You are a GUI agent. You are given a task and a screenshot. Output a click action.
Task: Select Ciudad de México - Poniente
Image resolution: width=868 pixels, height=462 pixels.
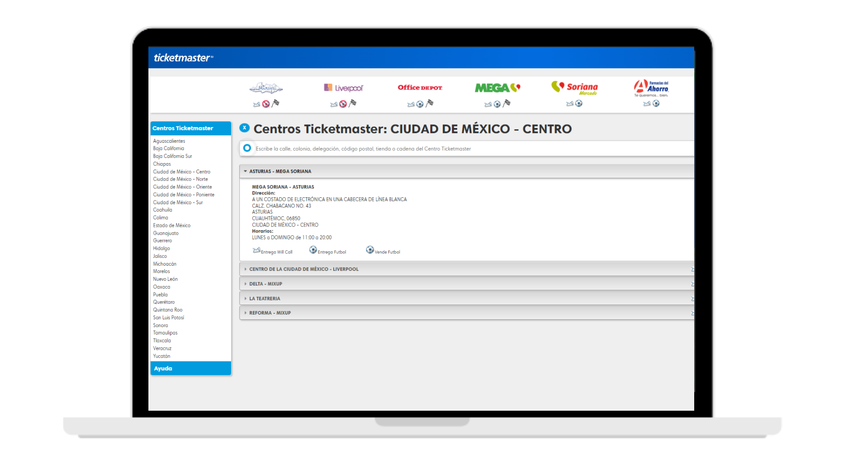pos(184,195)
